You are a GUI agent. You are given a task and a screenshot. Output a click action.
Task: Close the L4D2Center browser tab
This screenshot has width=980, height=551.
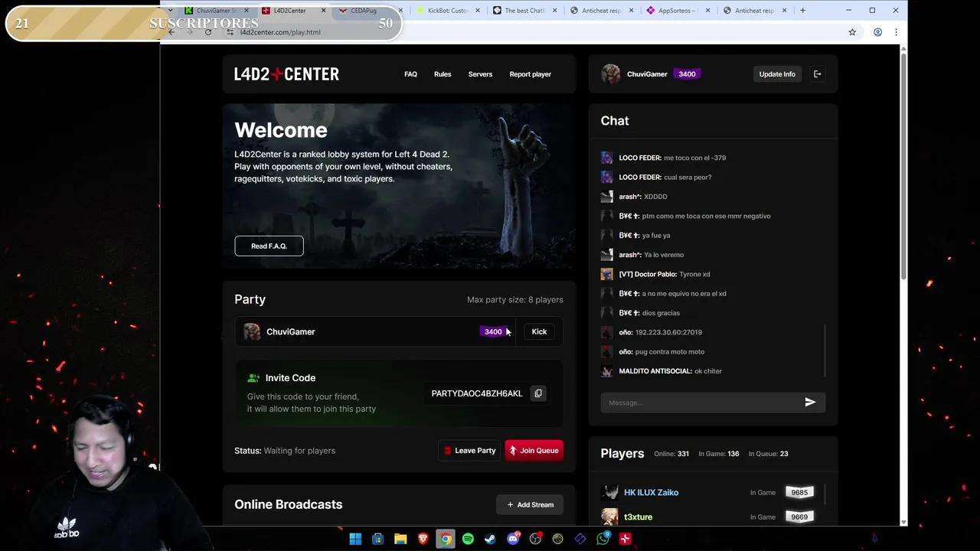click(x=324, y=11)
